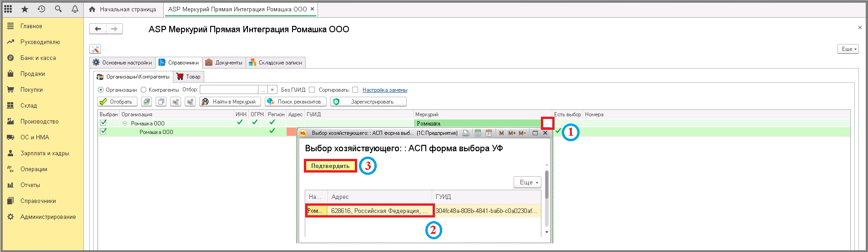Click the check-all rows toolbar icon
This screenshot has width=868, height=252.
tap(146, 102)
